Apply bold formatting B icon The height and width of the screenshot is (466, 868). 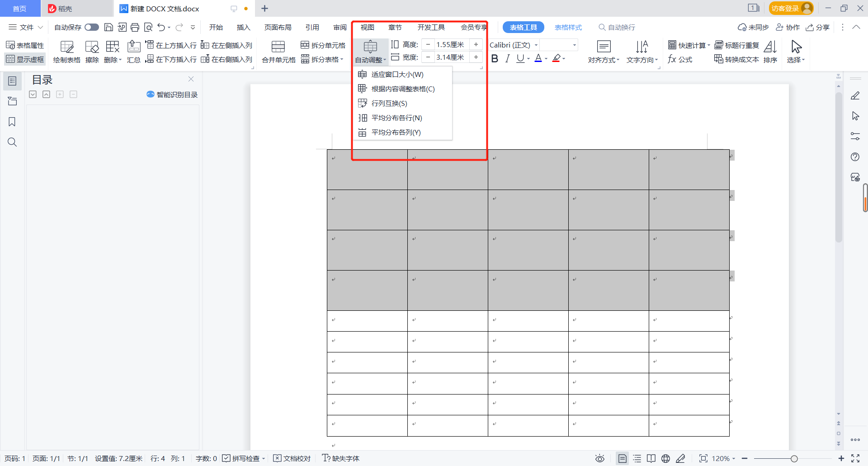coord(495,58)
